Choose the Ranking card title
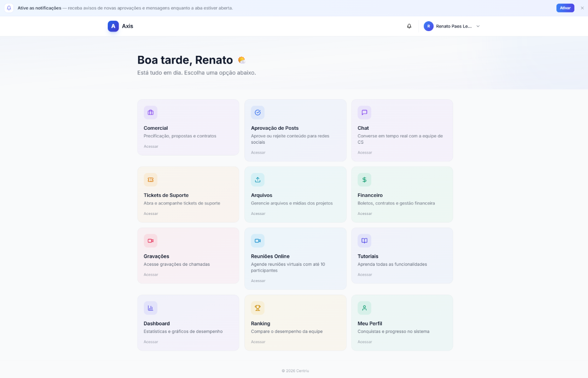Screen dimensions: 588x378 pyautogui.click(x=261, y=323)
